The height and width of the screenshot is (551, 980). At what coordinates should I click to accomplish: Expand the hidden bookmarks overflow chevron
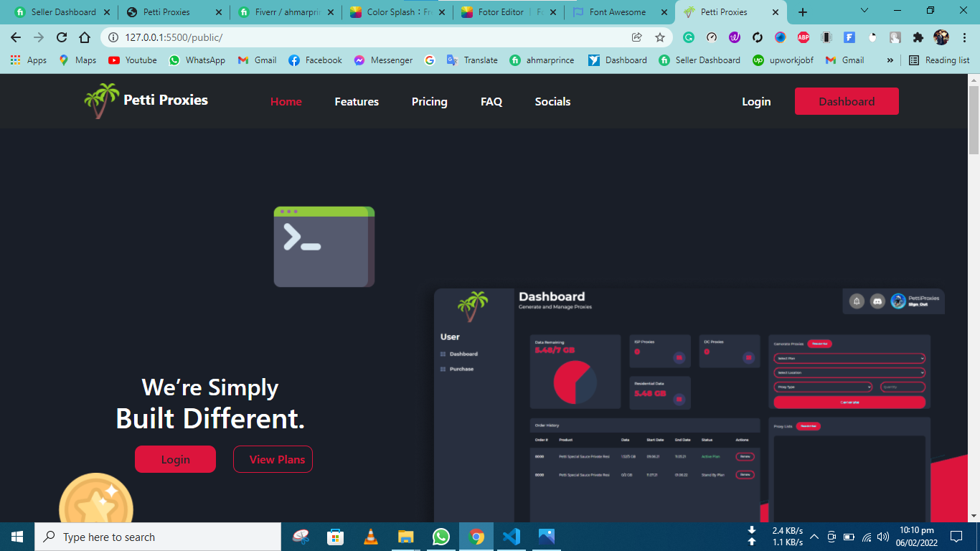[890, 60]
